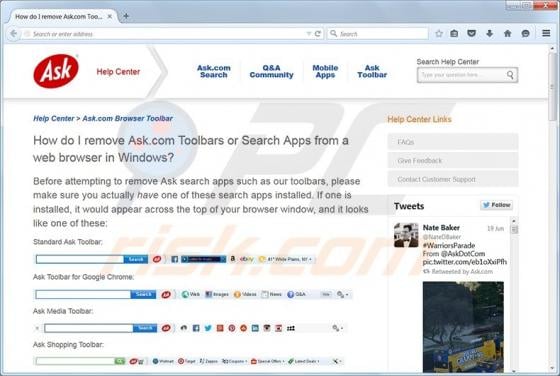The height and width of the screenshot is (376, 560).
Task: Click Q&A icon in Chrome toolbar image
Action: point(290,294)
